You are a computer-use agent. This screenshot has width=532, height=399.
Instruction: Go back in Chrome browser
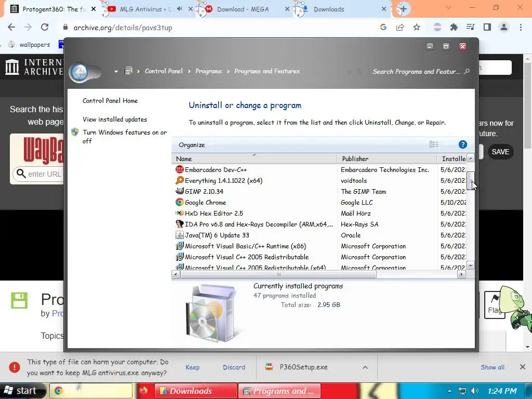coord(11,27)
